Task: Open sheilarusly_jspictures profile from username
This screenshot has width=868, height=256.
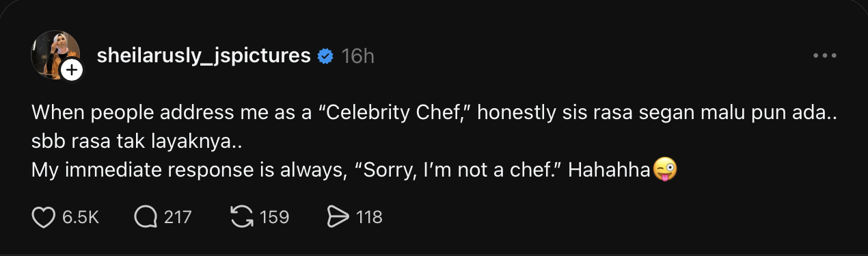Action: tap(204, 56)
